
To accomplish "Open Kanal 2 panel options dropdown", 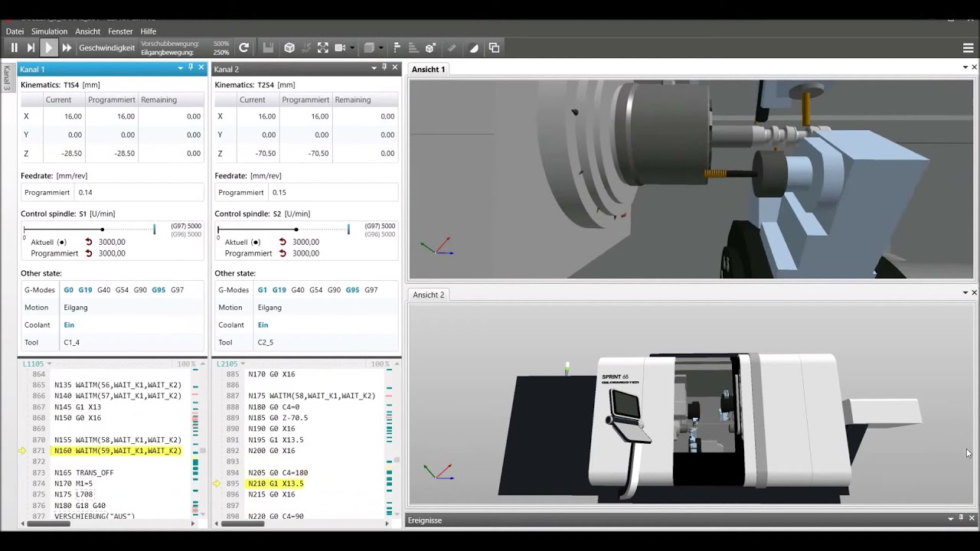I will coord(374,68).
